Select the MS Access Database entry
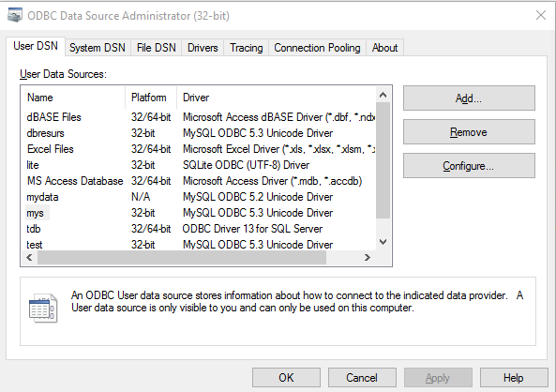 point(75,181)
